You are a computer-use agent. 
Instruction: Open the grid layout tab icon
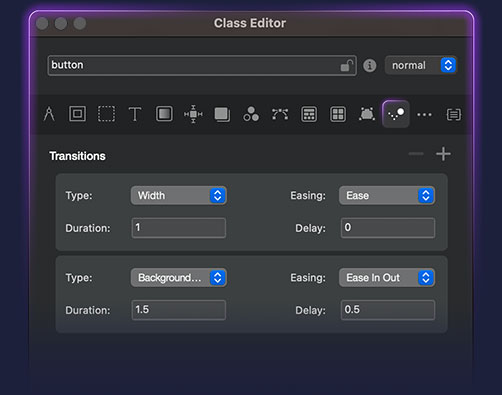[338, 114]
